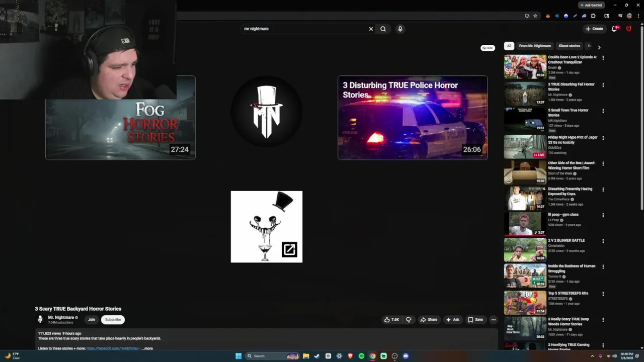Click the purple feather extension icon
Viewport: 644px width, 362px height.
575,16
